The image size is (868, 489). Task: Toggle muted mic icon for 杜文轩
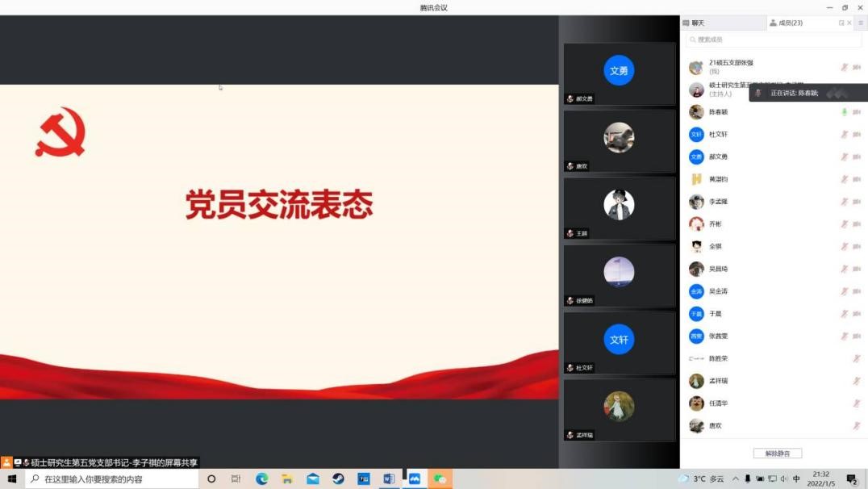pos(845,135)
